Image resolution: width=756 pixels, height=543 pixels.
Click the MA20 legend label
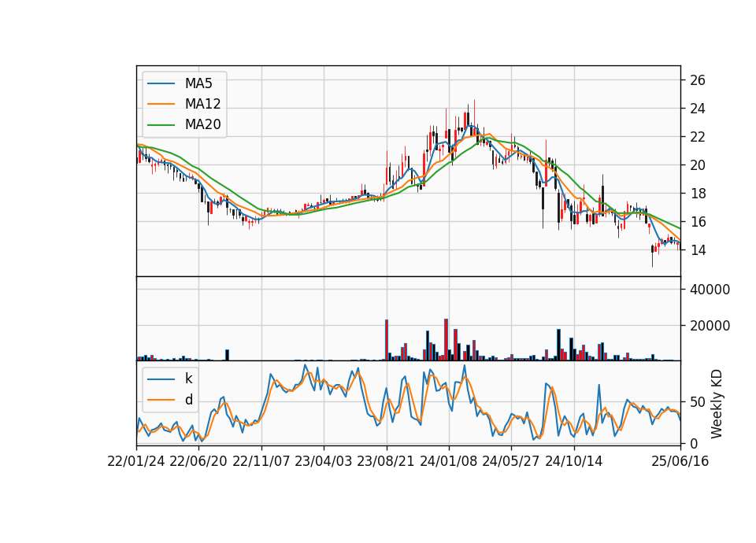click(x=202, y=124)
